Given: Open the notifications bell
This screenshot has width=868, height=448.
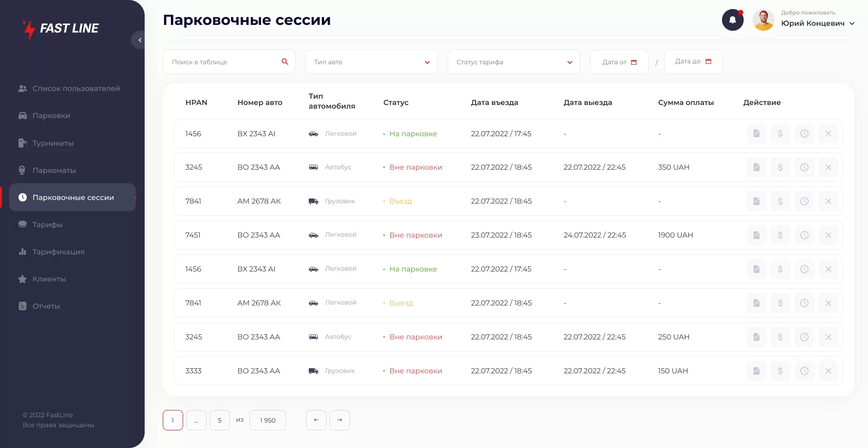Looking at the screenshot, I should coord(732,20).
